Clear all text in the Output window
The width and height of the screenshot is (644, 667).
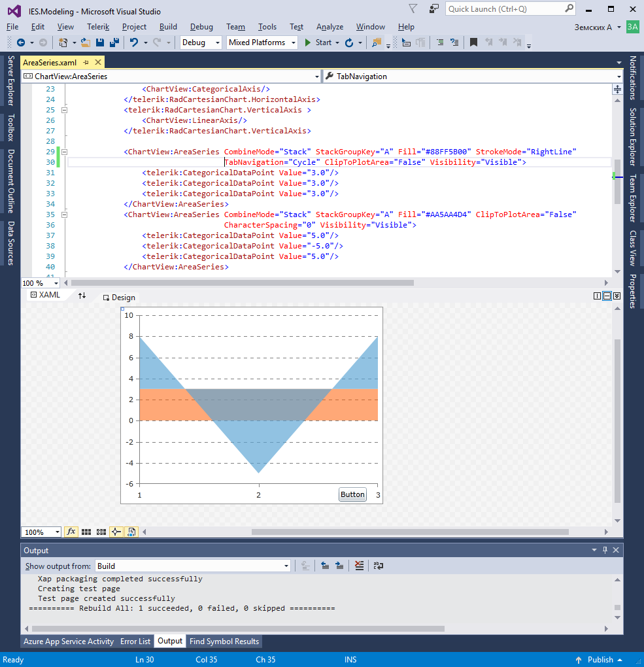[359, 566]
